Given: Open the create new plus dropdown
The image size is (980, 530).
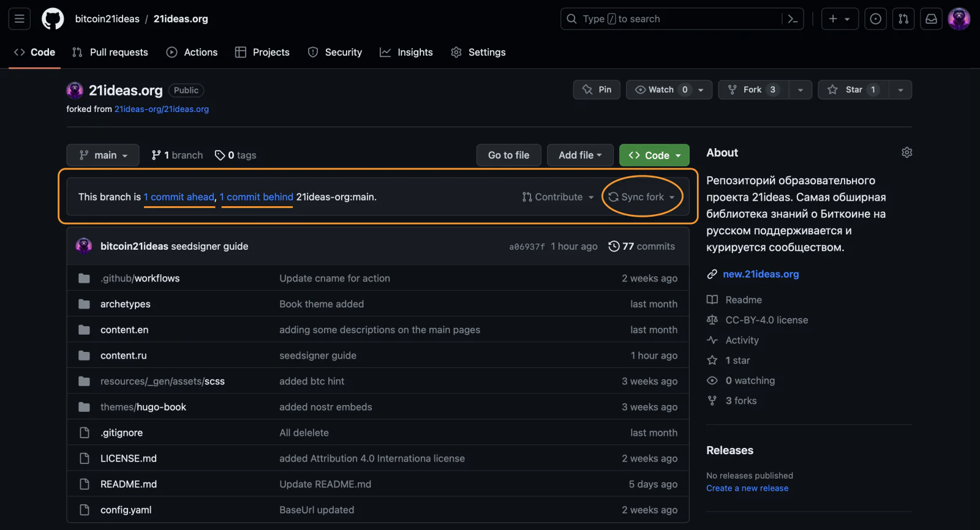Looking at the screenshot, I should coord(840,19).
